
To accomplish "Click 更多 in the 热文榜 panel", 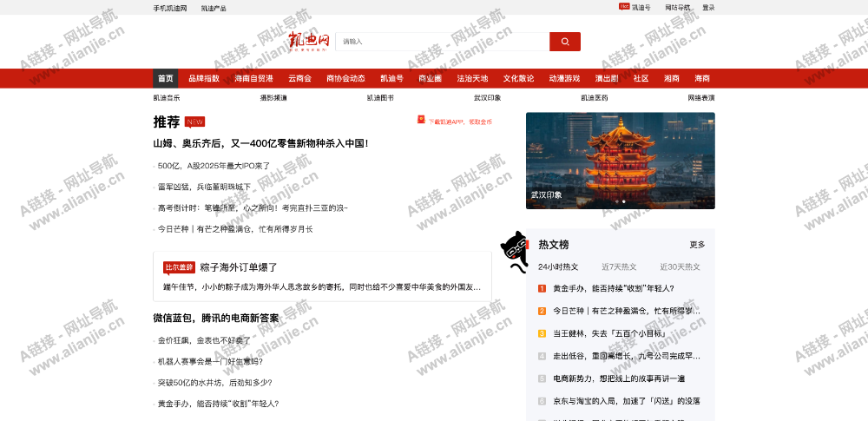I will (x=698, y=245).
